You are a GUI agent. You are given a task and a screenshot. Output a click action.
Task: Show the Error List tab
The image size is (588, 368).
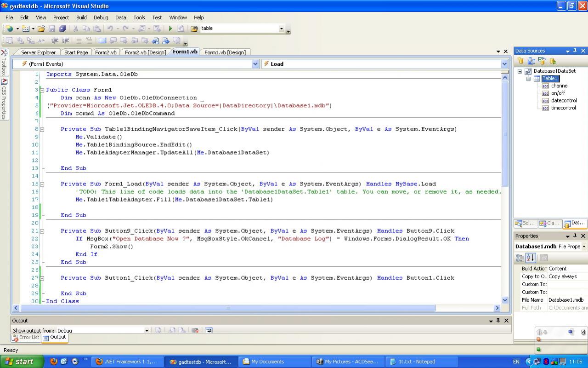[x=26, y=337]
